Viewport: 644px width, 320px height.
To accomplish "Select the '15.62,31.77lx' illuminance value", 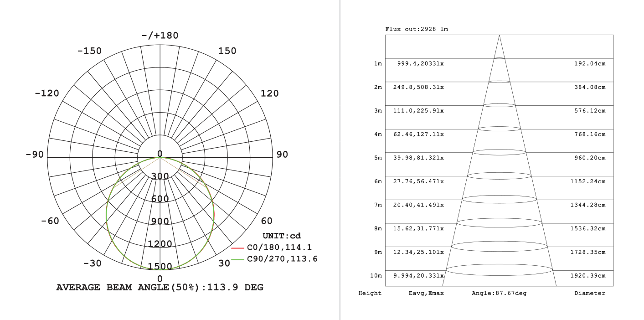I will tap(418, 228).
